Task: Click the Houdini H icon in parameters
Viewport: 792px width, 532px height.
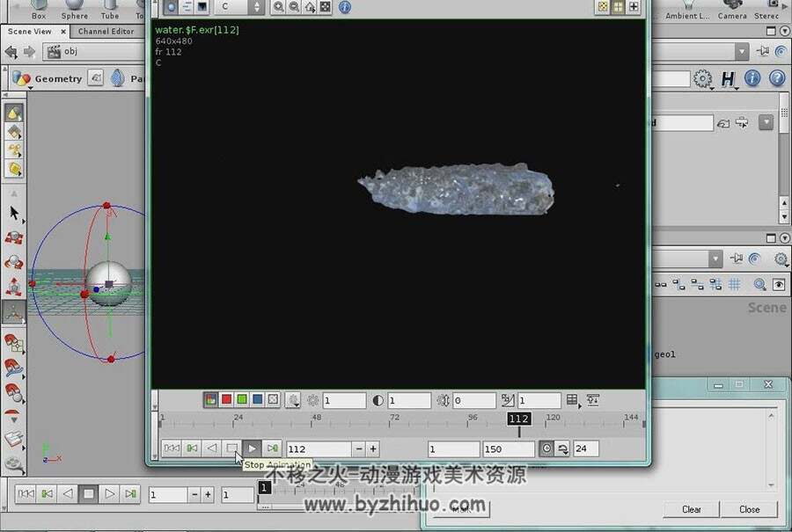Action: tap(728, 78)
